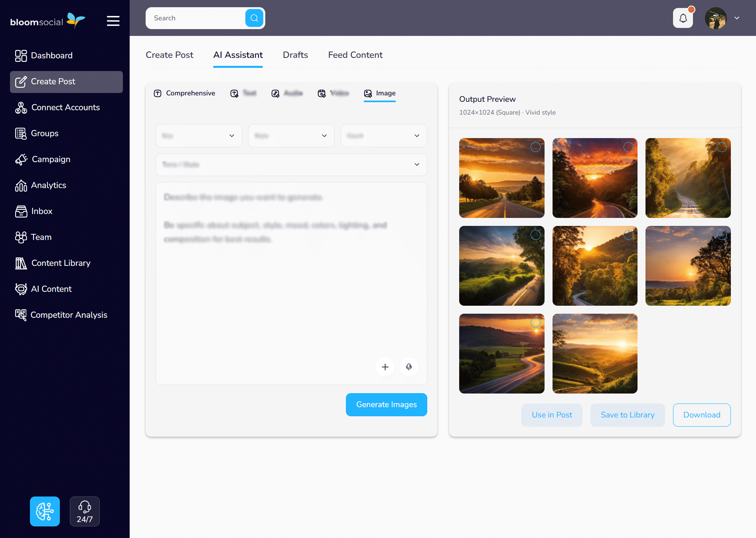
Task: Open the hamburger sidebar menu
Action: click(x=113, y=21)
